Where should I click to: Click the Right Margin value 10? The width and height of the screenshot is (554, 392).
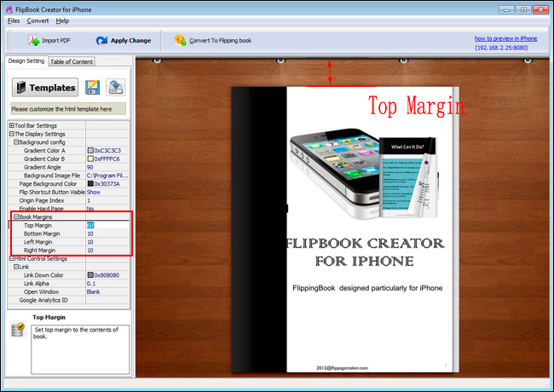(90, 251)
